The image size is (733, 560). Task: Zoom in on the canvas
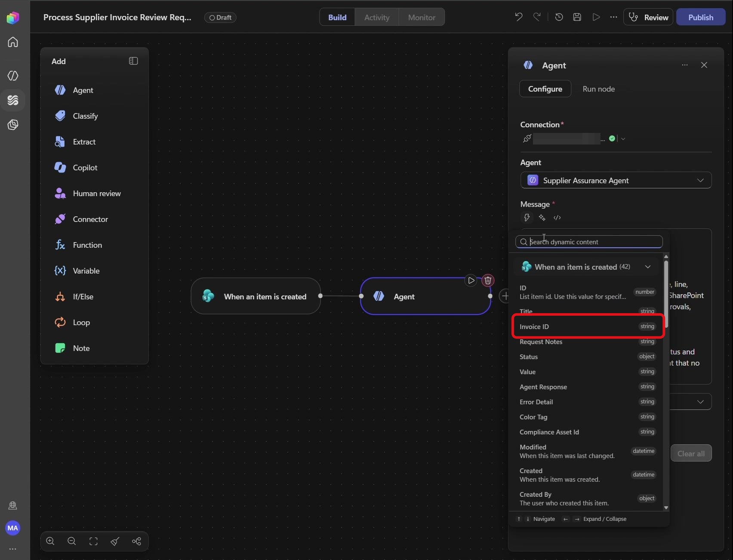coord(50,541)
